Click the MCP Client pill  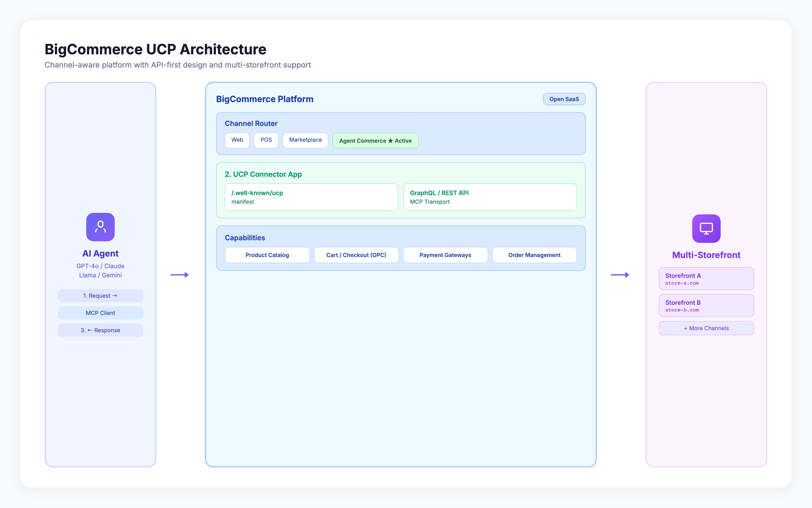(100, 313)
